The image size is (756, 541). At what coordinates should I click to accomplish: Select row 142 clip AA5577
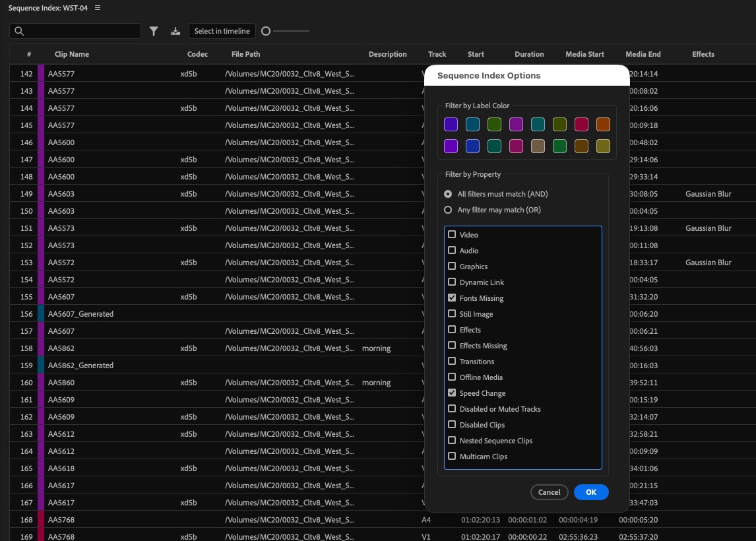(x=61, y=74)
